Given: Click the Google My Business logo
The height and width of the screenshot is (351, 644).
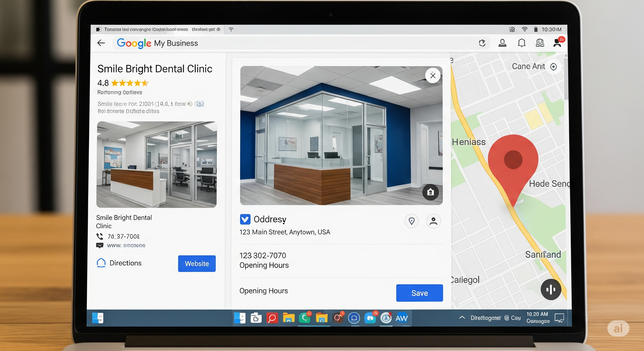Looking at the screenshot, I should pyautogui.click(x=157, y=43).
